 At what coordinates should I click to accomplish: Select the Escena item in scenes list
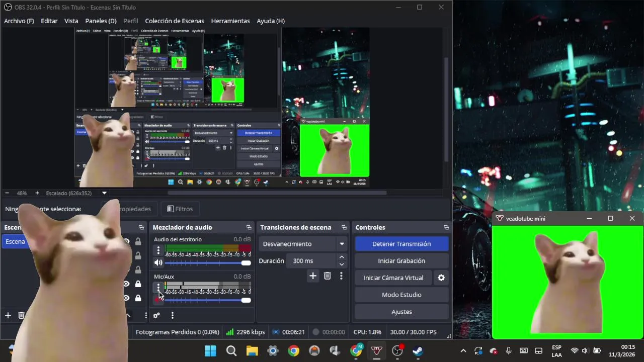coord(15,241)
